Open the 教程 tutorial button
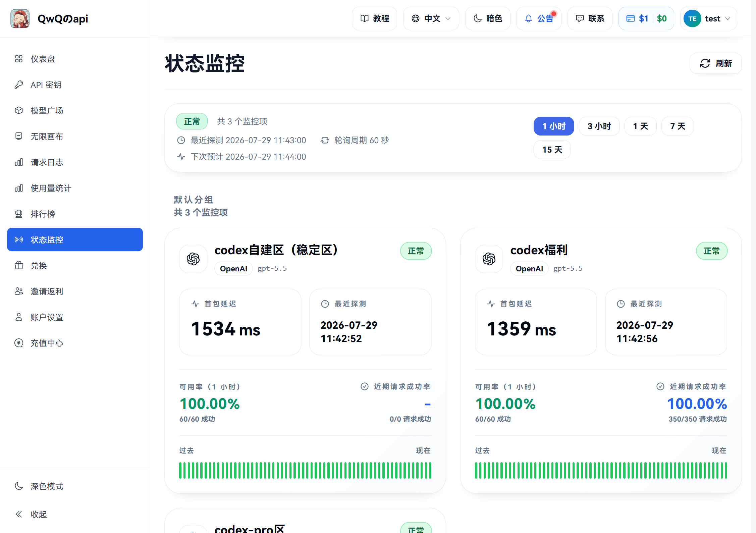This screenshot has height=533, width=756. 374,18
